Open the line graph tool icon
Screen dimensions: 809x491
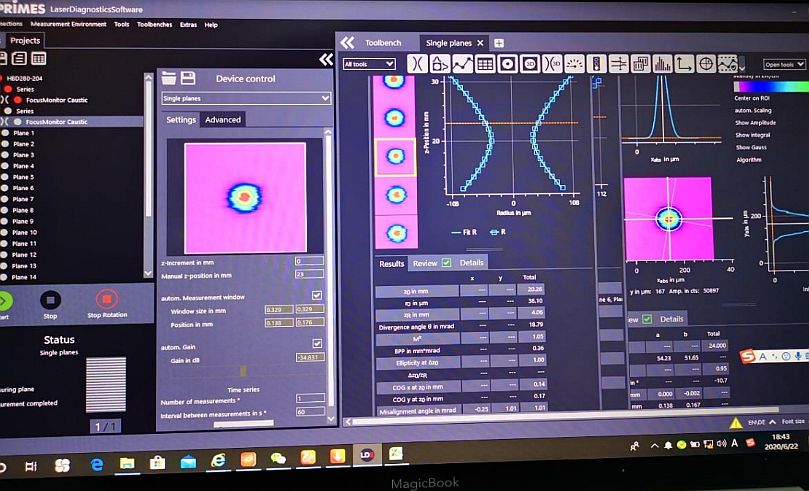462,63
